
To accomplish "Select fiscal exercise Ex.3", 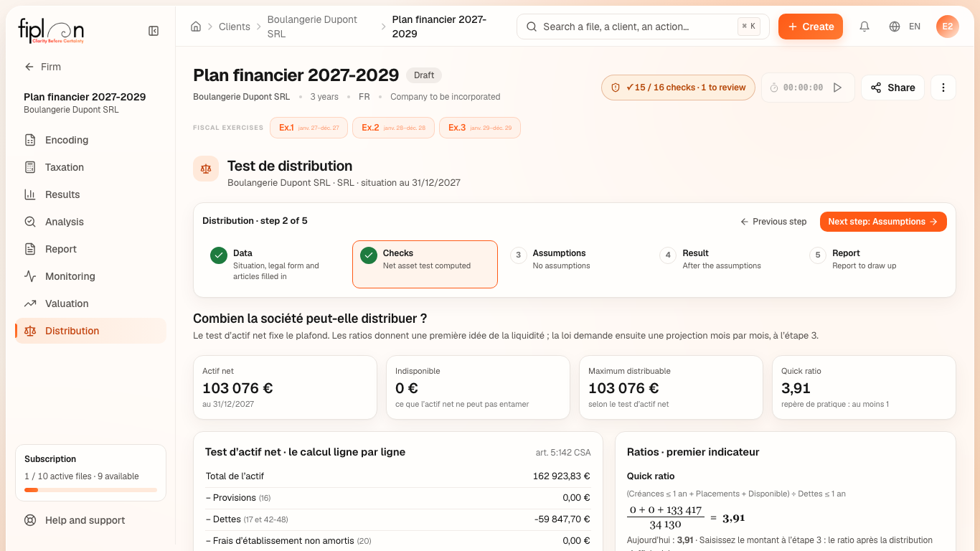I will [480, 128].
